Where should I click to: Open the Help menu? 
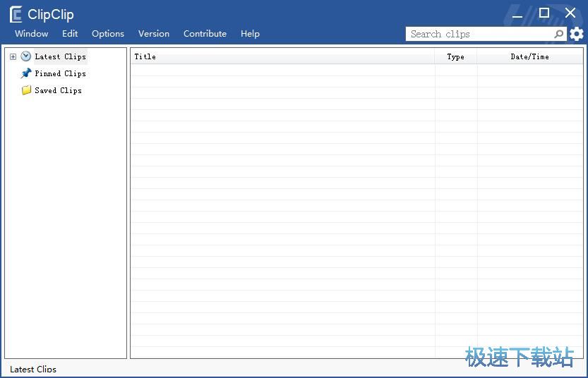click(250, 34)
